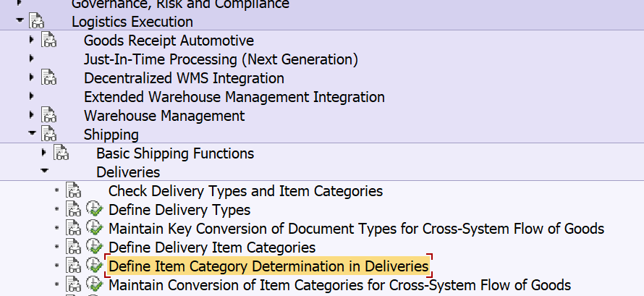The height and width of the screenshot is (296, 644).
Task: Collapse the Logistics Execution node
Action: (20, 22)
